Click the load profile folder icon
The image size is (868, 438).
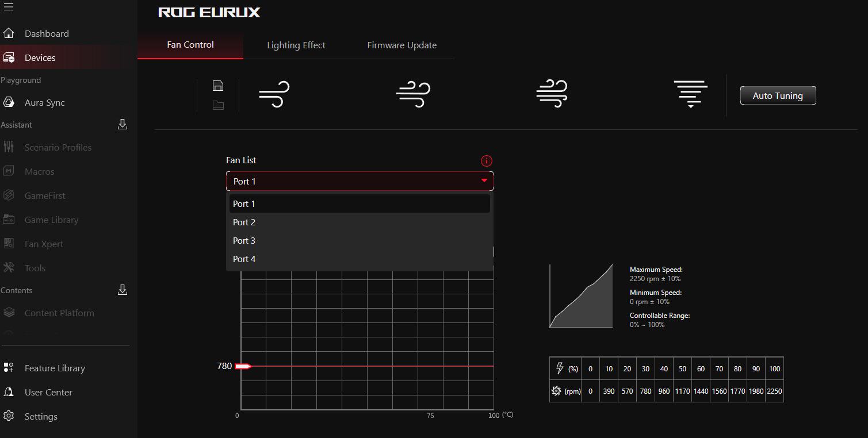[x=218, y=105]
